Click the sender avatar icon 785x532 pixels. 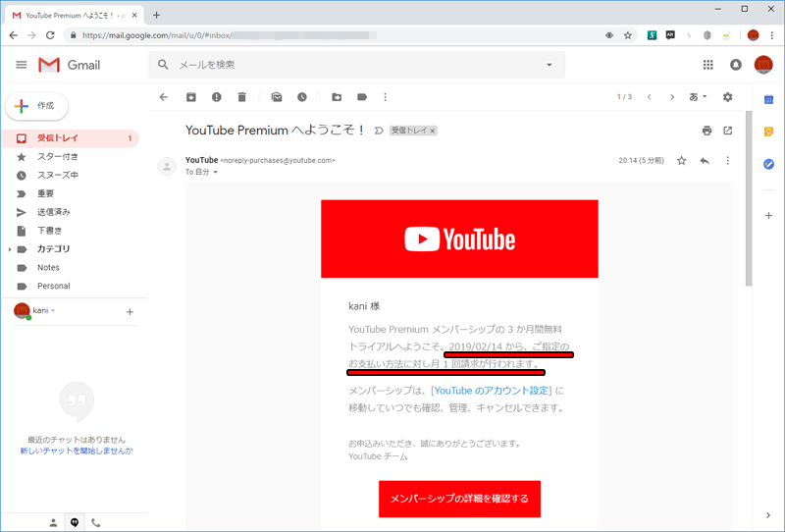click(x=167, y=166)
